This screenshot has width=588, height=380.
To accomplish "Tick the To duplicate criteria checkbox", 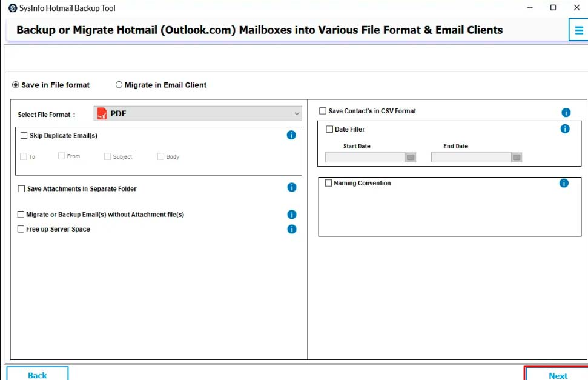I will click(23, 156).
